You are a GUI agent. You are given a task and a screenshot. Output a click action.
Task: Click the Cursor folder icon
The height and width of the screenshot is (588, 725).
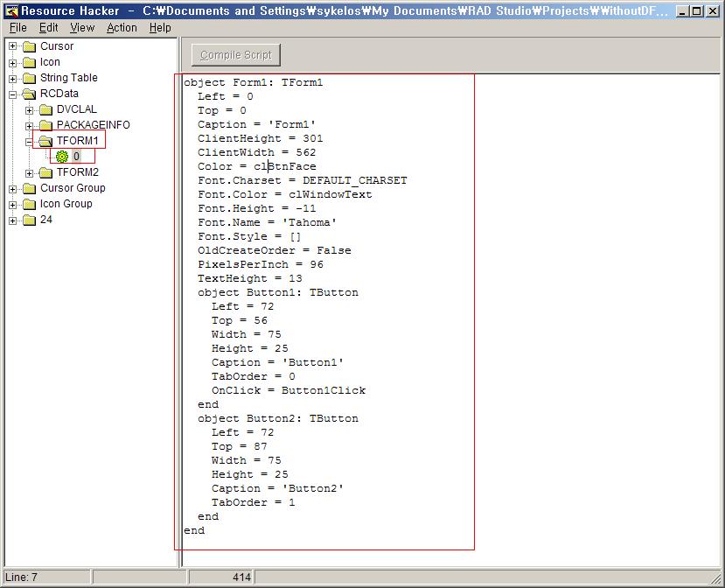click(29, 46)
